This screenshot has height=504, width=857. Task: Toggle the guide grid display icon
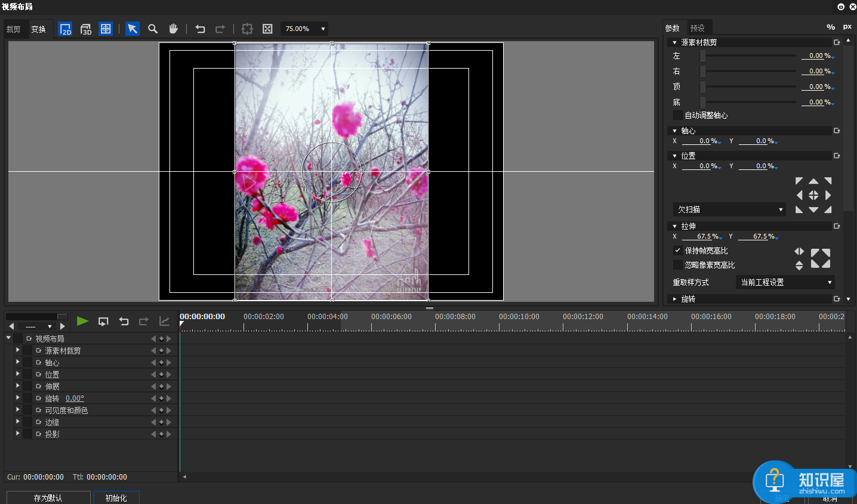coord(106,29)
